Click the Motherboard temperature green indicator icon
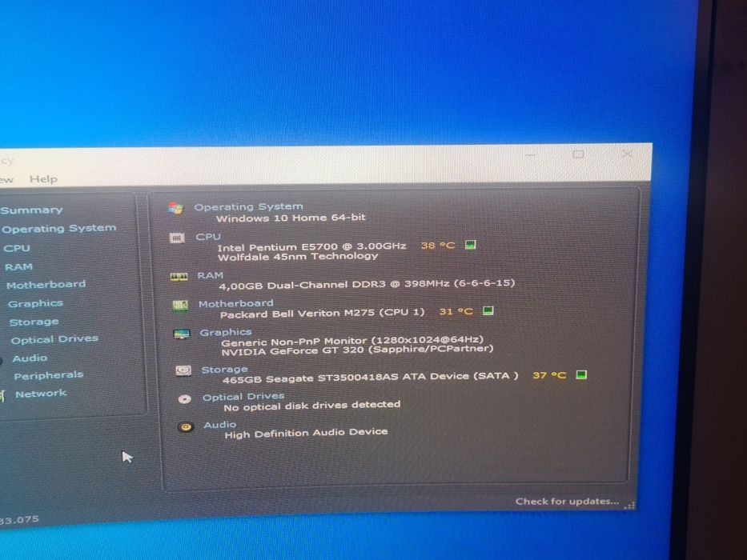Image resolution: width=747 pixels, height=560 pixels. point(488,311)
